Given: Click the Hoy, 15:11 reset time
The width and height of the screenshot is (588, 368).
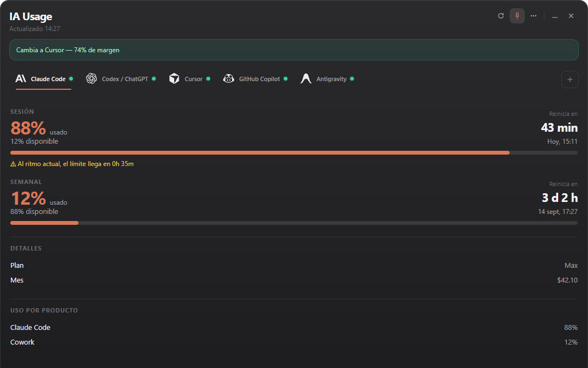Looking at the screenshot, I should tap(562, 142).
